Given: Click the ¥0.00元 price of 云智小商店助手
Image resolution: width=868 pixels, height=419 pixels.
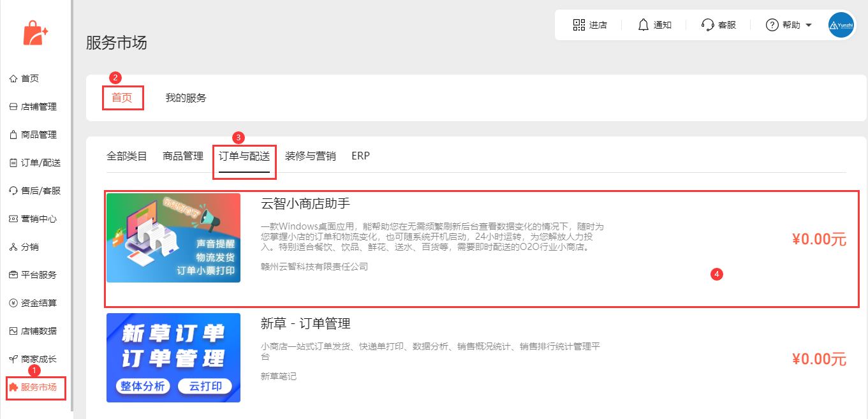Looking at the screenshot, I should click(x=819, y=240).
